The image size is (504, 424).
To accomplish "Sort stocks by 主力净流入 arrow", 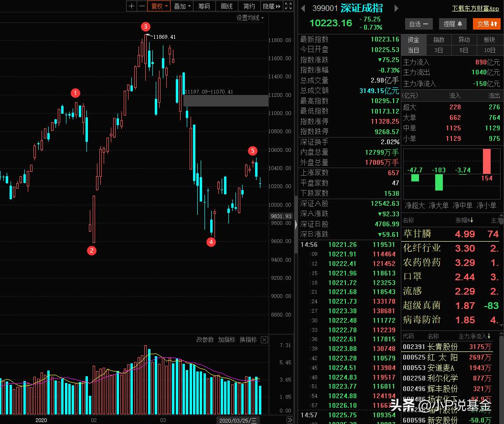I will coord(489,336).
